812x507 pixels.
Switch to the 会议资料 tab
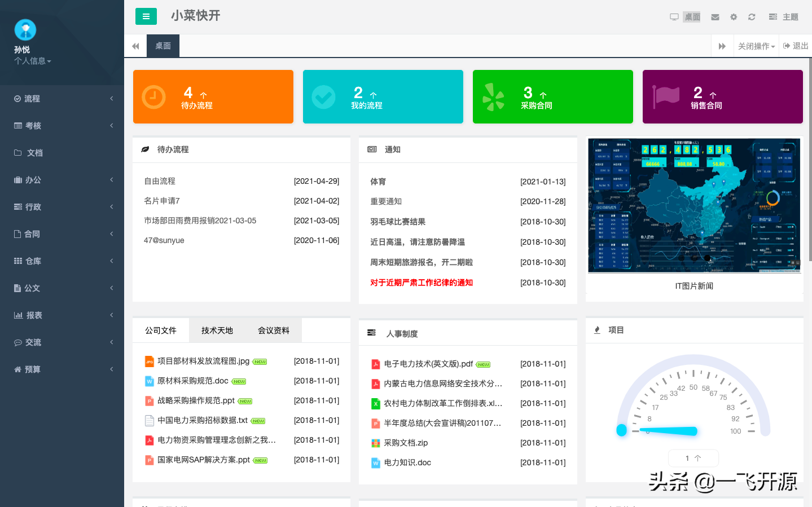click(274, 330)
